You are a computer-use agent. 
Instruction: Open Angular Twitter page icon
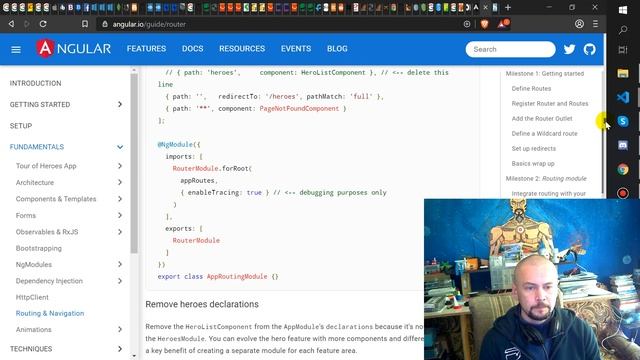569,49
